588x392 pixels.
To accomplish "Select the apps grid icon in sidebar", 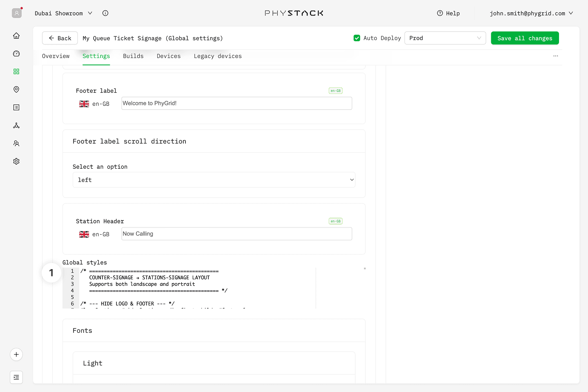I will pyautogui.click(x=16, y=71).
